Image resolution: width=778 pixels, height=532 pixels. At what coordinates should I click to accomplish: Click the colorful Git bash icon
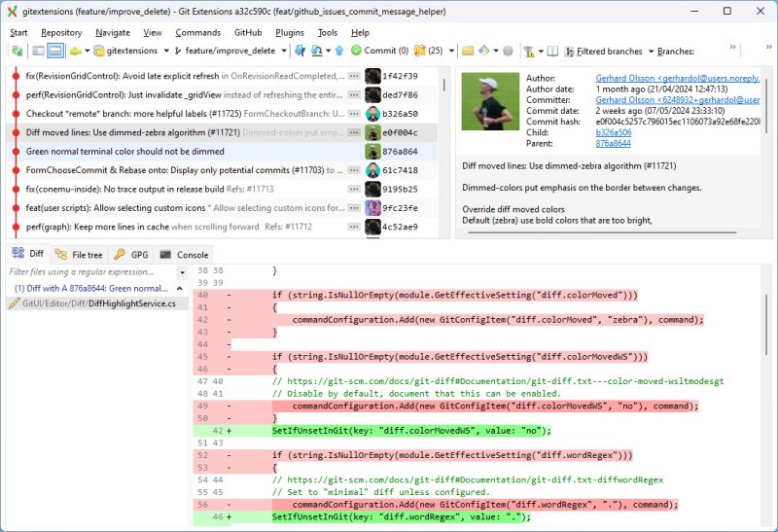click(484, 51)
